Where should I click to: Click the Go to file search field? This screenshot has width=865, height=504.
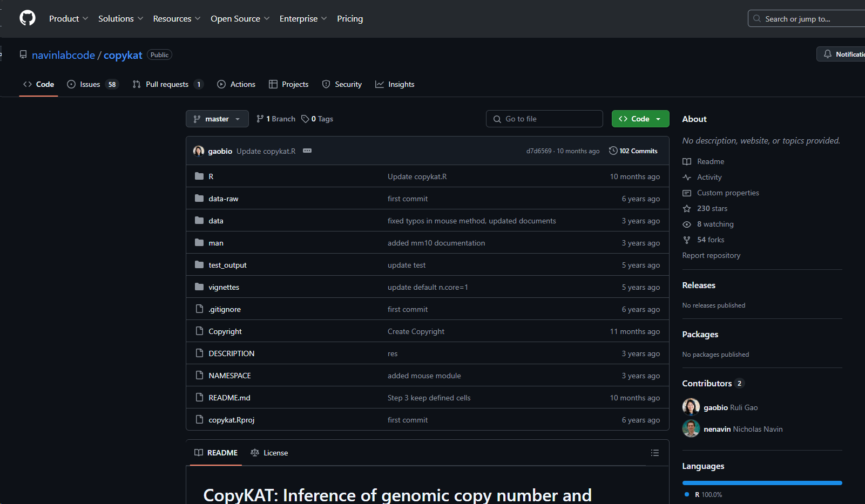tap(544, 119)
